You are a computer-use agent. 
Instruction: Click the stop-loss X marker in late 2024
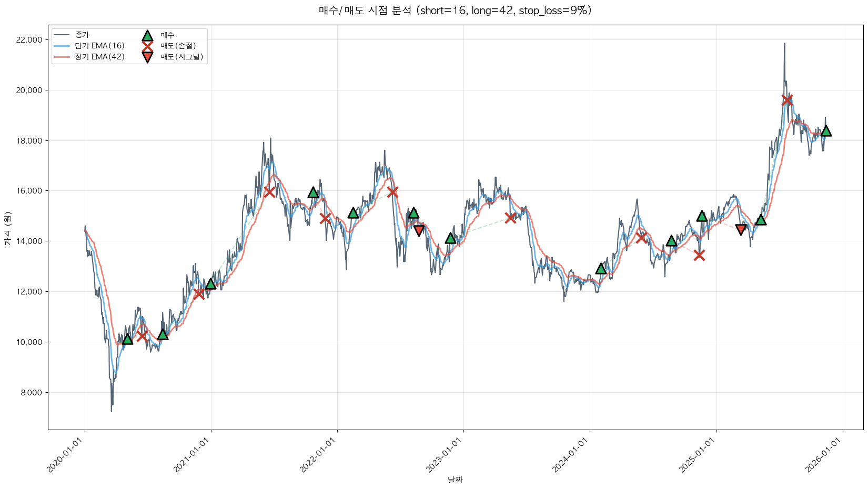[699, 255]
